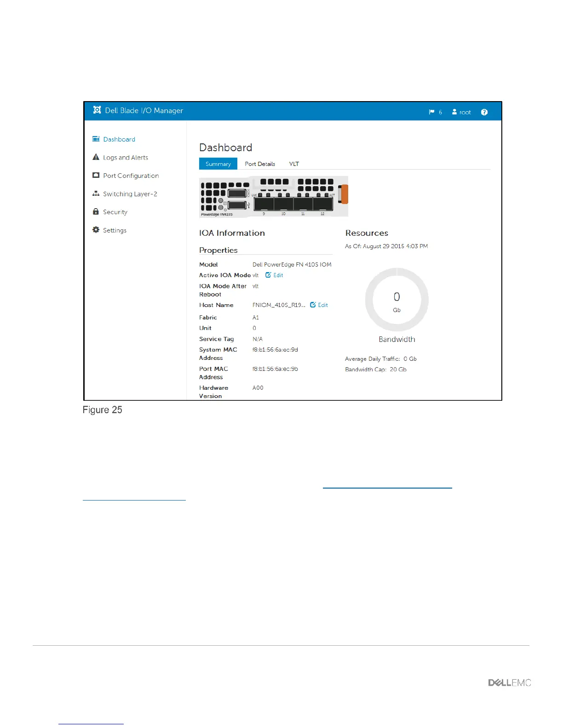This screenshot has height=728, width=563.
Task: Click the Dashboard sidebar icon
Action: (96, 139)
